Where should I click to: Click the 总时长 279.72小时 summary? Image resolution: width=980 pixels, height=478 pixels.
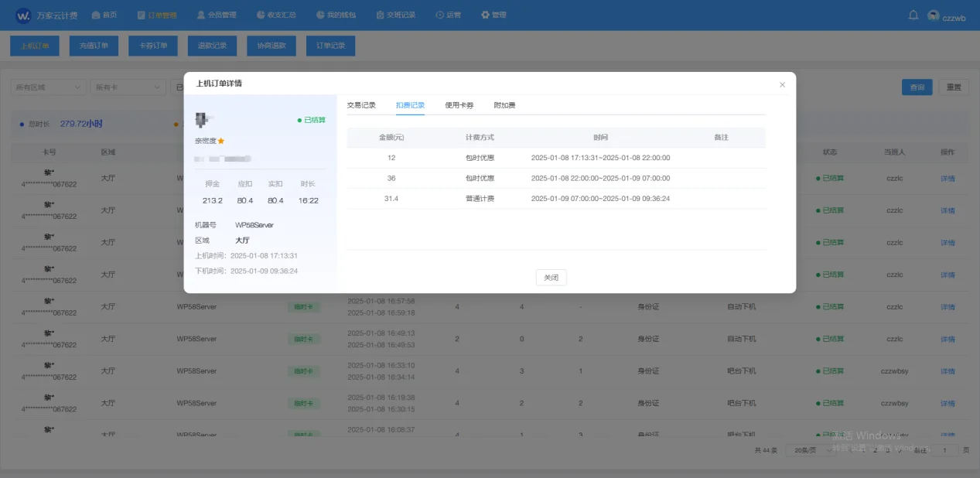click(x=62, y=124)
